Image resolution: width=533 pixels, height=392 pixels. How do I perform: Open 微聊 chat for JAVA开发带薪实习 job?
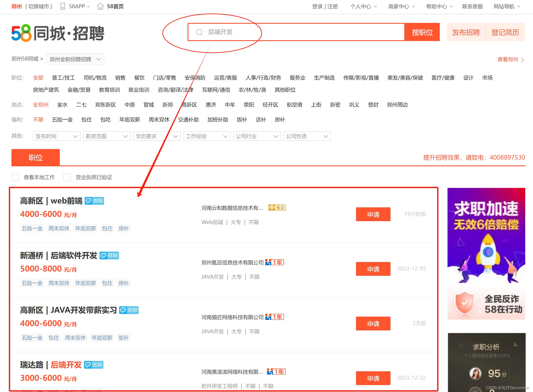(x=129, y=310)
